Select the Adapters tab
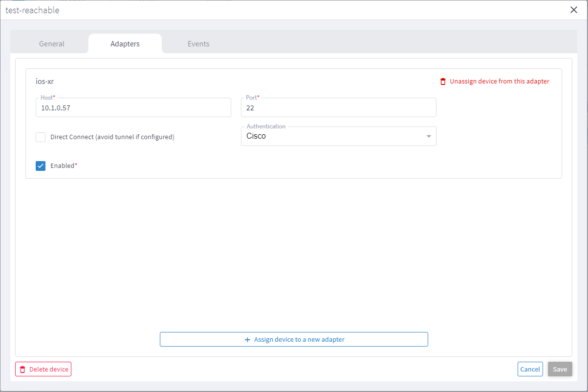The image size is (588, 392). (x=125, y=44)
